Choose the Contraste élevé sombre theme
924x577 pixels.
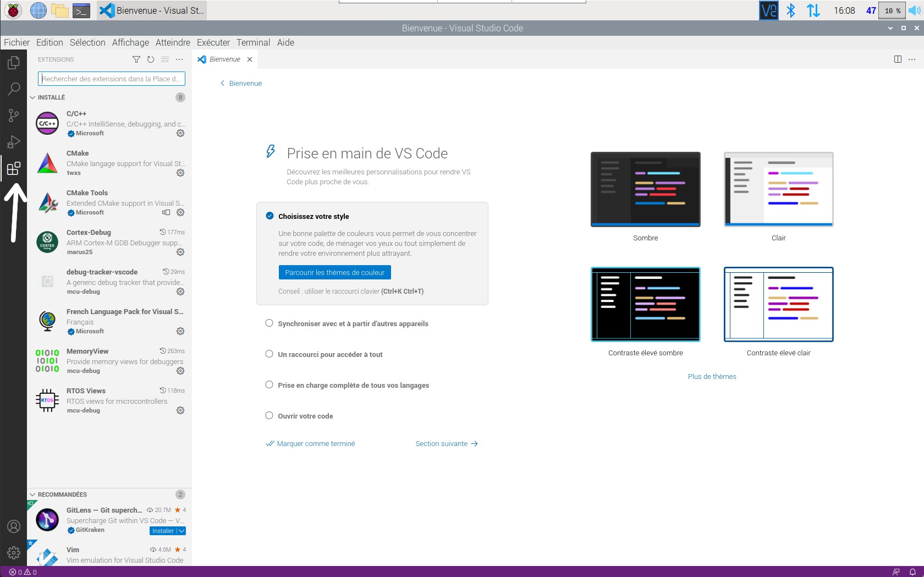[x=646, y=304]
